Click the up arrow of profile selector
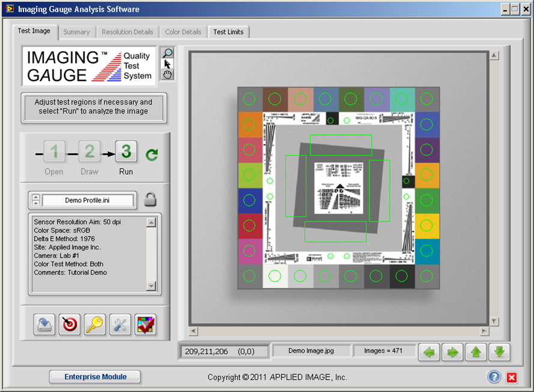Image resolution: width=534 pixels, height=392 pixels. (36, 198)
